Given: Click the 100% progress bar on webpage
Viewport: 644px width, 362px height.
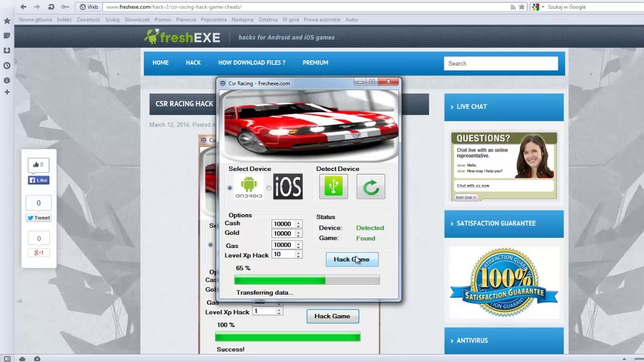Looking at the screenshot, I should [288, 337].
